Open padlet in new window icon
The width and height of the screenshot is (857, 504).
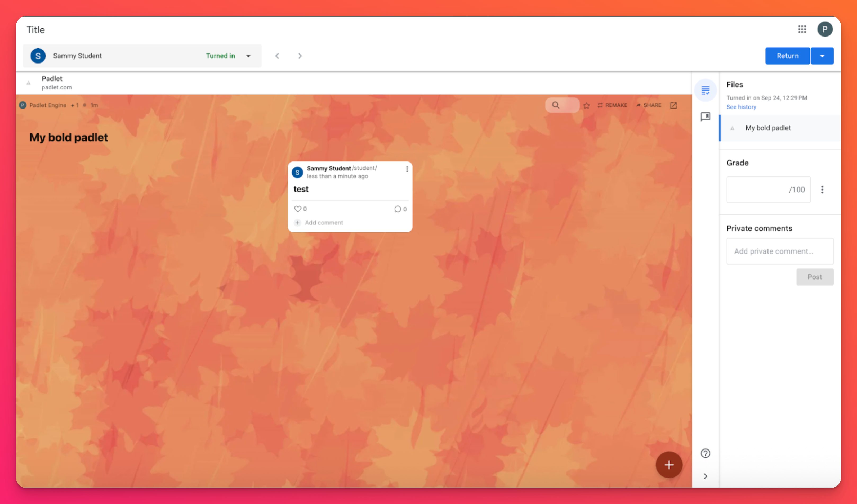(673, 105)
